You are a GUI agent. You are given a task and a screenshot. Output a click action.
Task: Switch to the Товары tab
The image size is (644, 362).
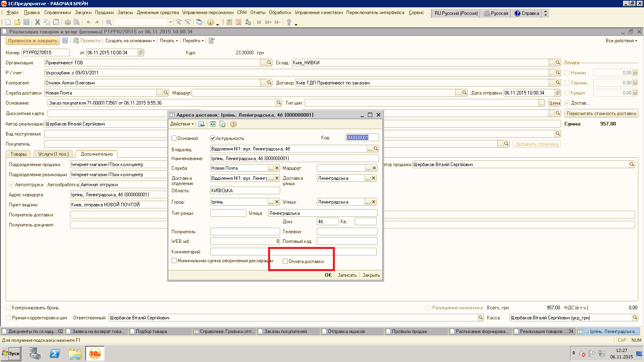pos(19,154)
